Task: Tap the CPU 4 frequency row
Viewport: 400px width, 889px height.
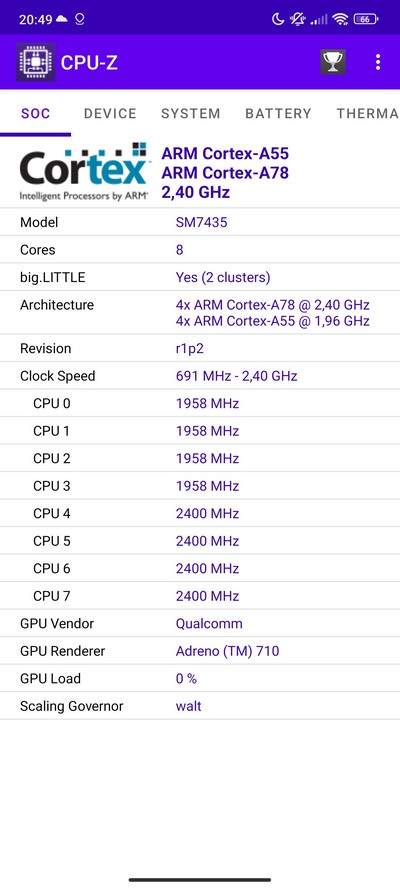Action: [200, 514]
